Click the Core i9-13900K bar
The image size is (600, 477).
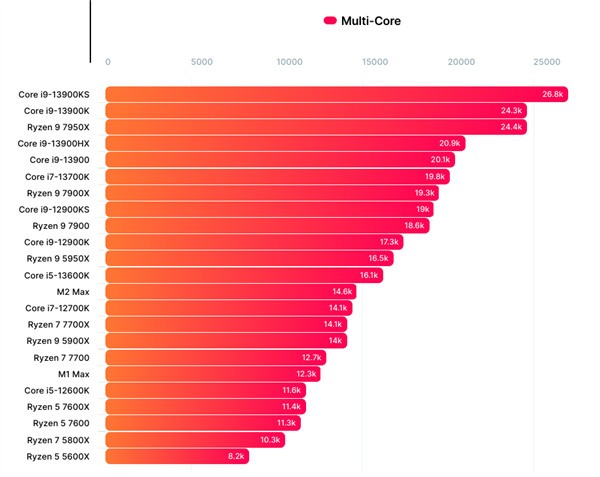[x=316, y=111]
